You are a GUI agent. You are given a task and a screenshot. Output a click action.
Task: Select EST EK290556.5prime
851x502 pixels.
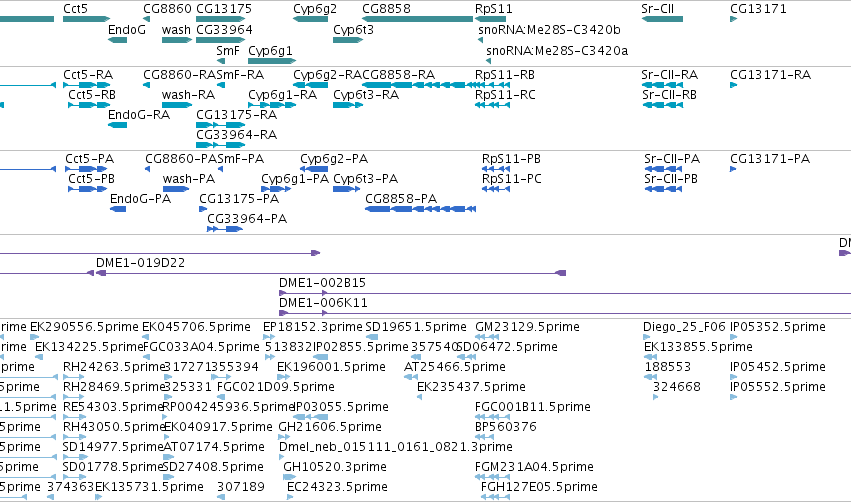click(x=34, y=337)
